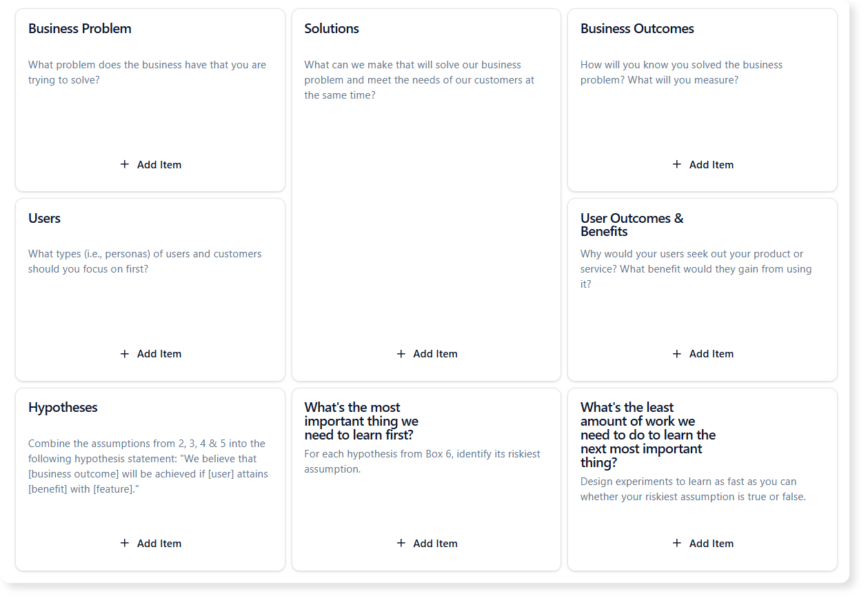Viewport: 868px width, 603px height.
Task: Click heading 'What's the least amount of work'
Action: (x=648, y=435)
